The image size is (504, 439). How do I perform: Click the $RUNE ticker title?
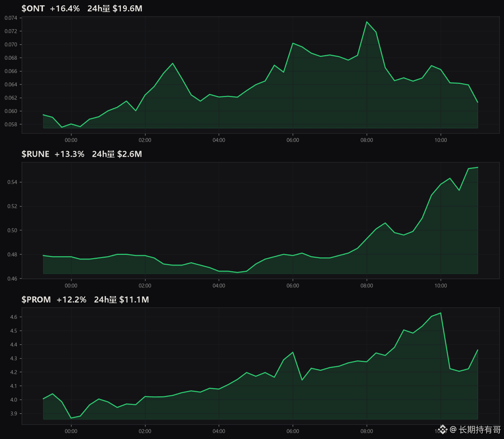(35, 154)
